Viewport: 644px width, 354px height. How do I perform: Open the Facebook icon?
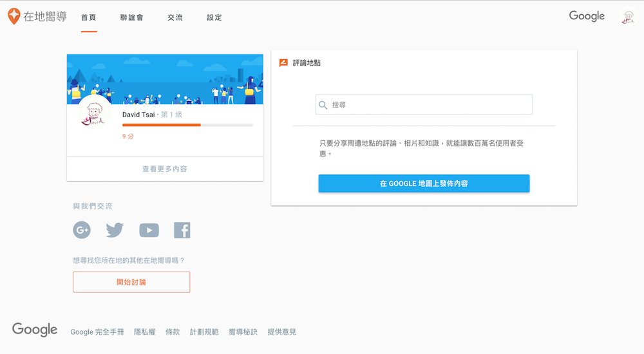pos(182,230)
